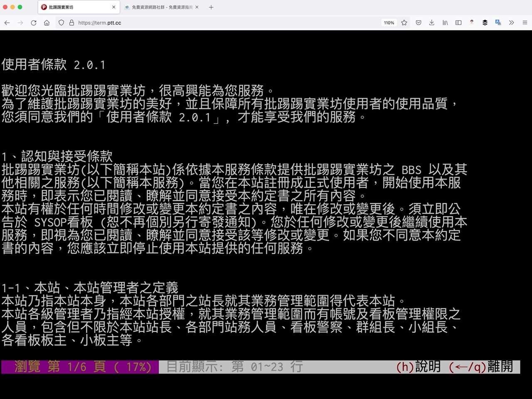Click (h)說明 help in status bar
Image resolution: width=532 pixels, height=399 pixels.
(x=418, y=367)
